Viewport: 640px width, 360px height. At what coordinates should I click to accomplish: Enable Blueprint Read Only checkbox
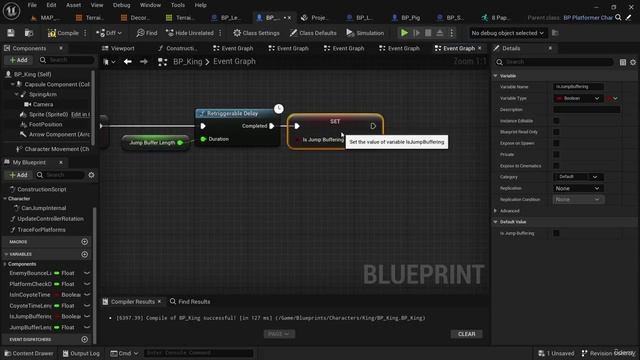[556, 132]
